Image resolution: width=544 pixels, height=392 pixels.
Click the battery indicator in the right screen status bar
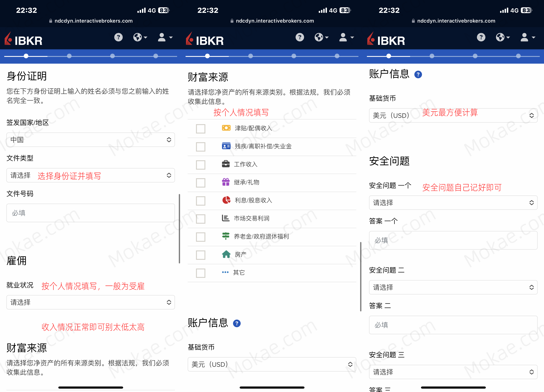coord(526,10)
